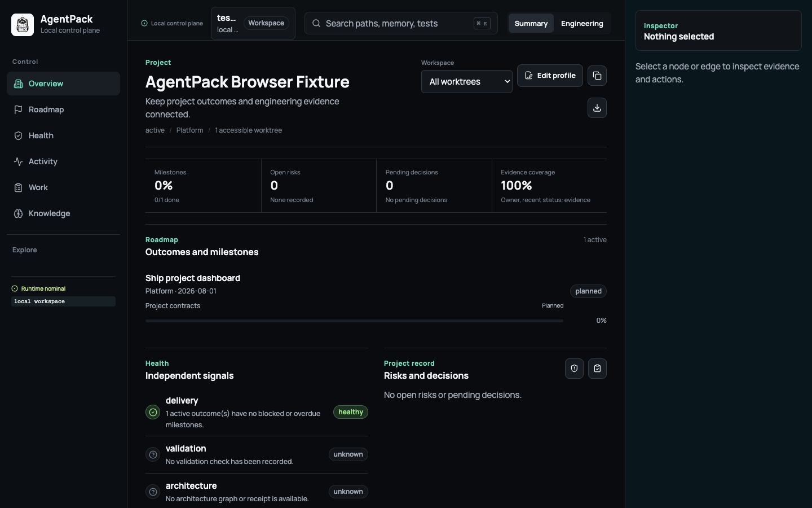Click the unknown badge on validation row
The height and width of the screenshot is (508, 812).
tap(348, 454)
